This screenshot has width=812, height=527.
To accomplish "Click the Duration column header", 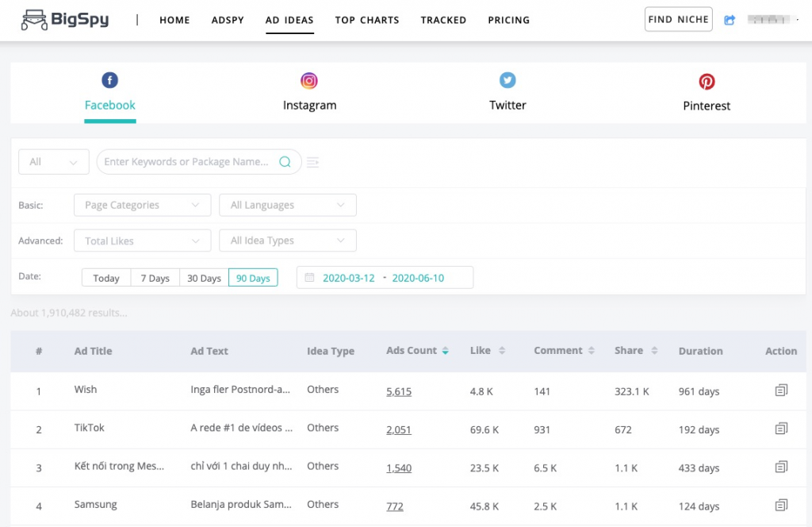I will 701,352.
